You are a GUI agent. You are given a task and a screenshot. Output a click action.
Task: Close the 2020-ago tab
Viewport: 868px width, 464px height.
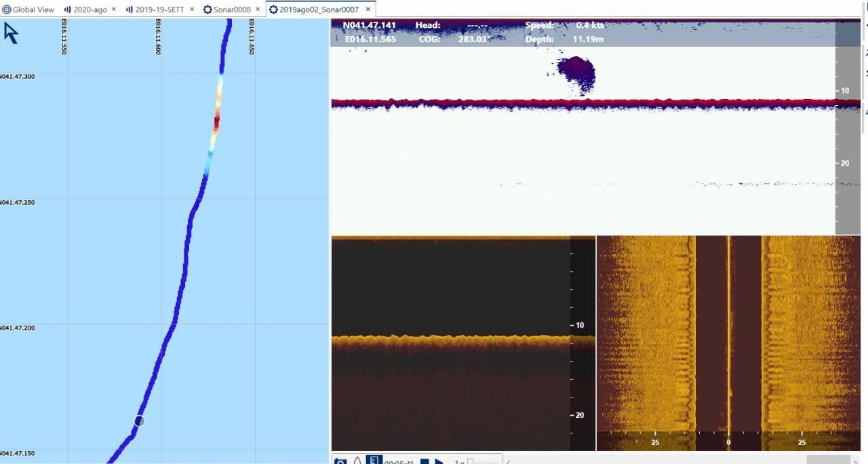click(x=113, y=9)
